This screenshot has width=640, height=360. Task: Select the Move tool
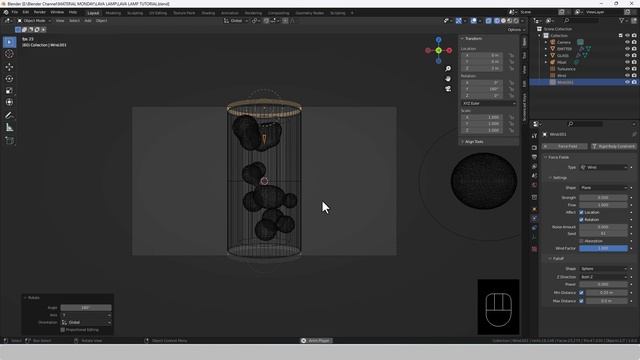pos(9,67)
